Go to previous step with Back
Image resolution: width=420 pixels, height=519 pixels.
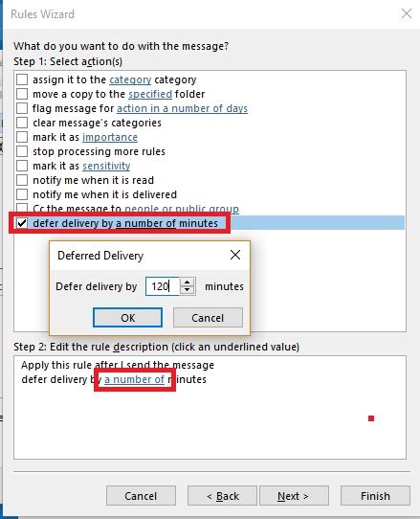222,496
